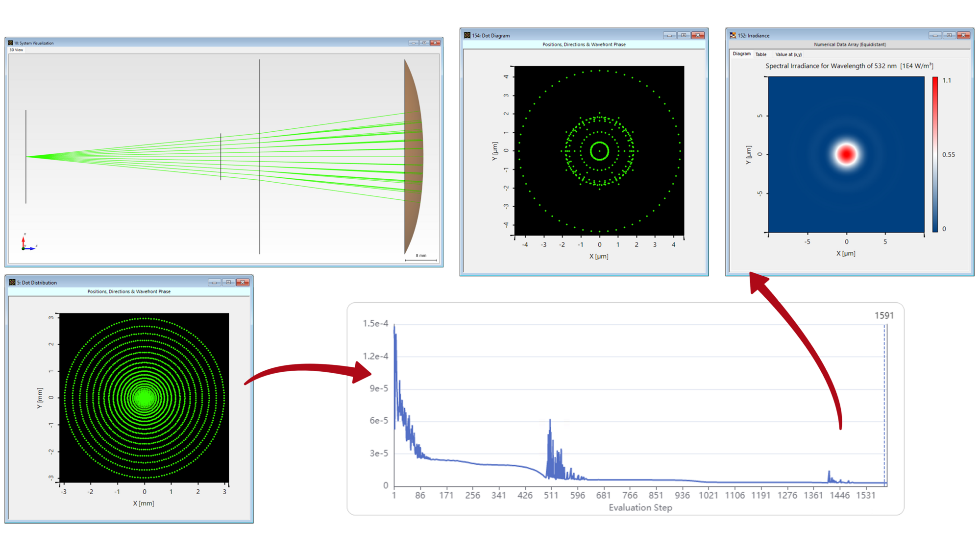
Task: Click the Dot Diagram window title icon
Action: [x=467, y=35]
